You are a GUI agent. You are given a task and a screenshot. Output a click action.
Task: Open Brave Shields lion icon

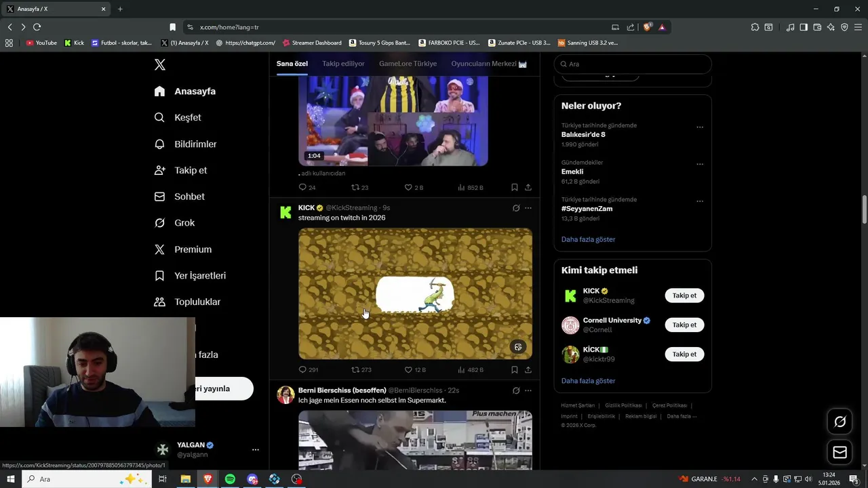(x=647, y=27)
